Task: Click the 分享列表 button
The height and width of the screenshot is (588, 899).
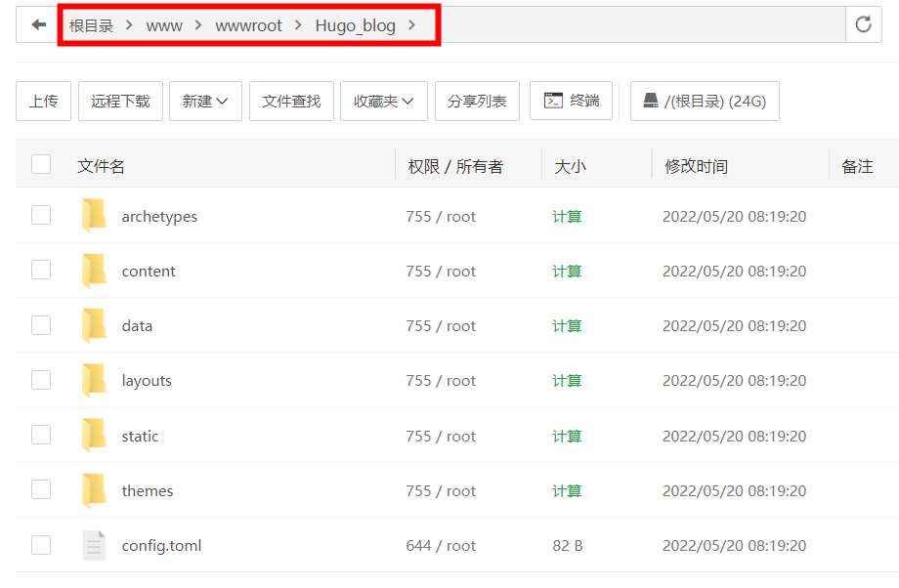Action: [x=477, y=101]
